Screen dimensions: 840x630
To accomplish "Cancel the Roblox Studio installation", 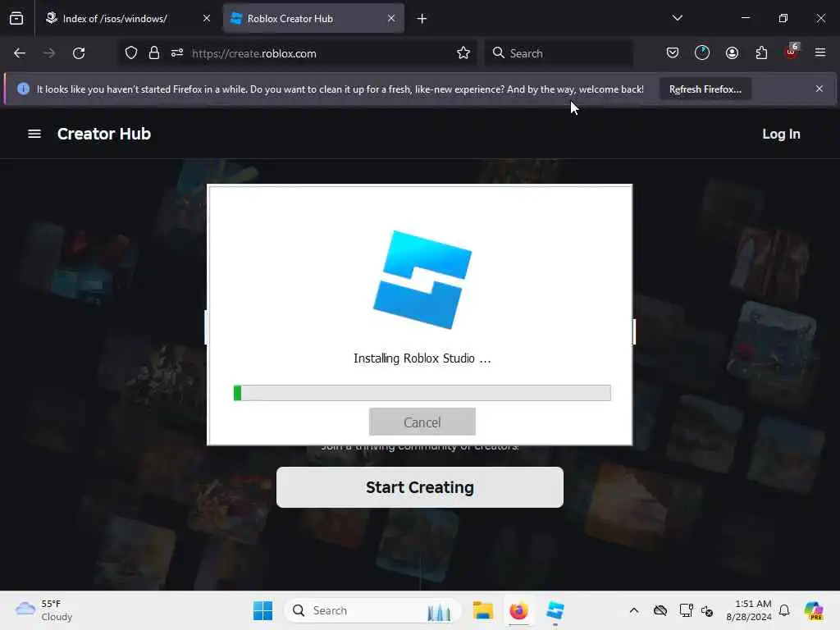I will (422, 422).
